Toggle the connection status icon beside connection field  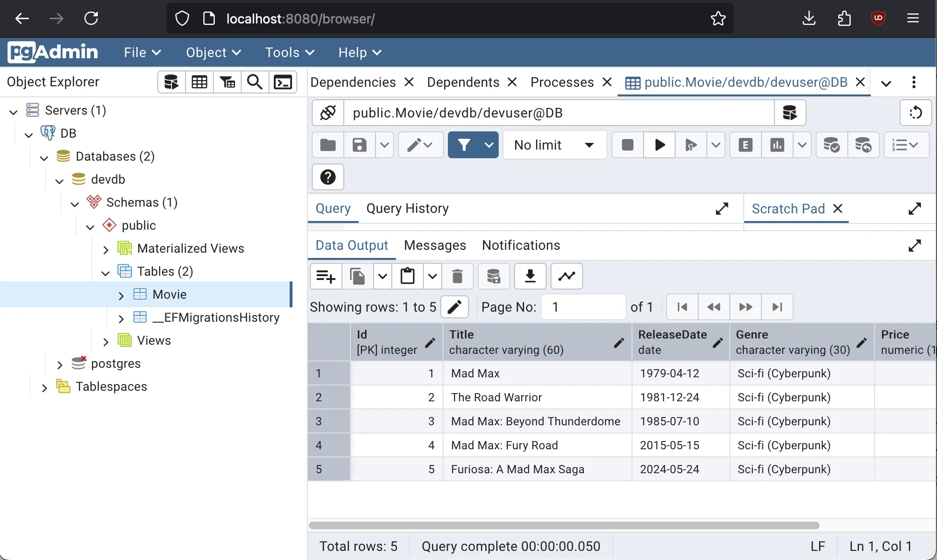(x=328, y=113)
